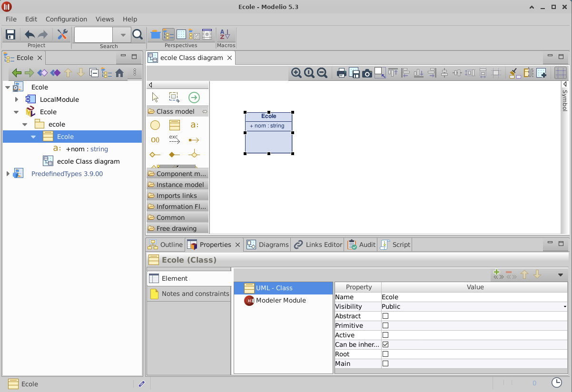Expand the Instance model palette group

point(178,185)
